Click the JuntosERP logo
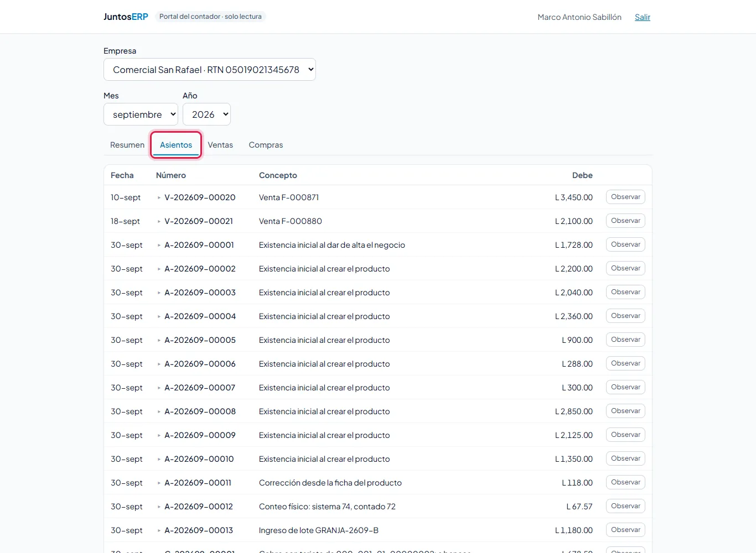The height and width of the screenshot is (553, 756). click(126, 17)
